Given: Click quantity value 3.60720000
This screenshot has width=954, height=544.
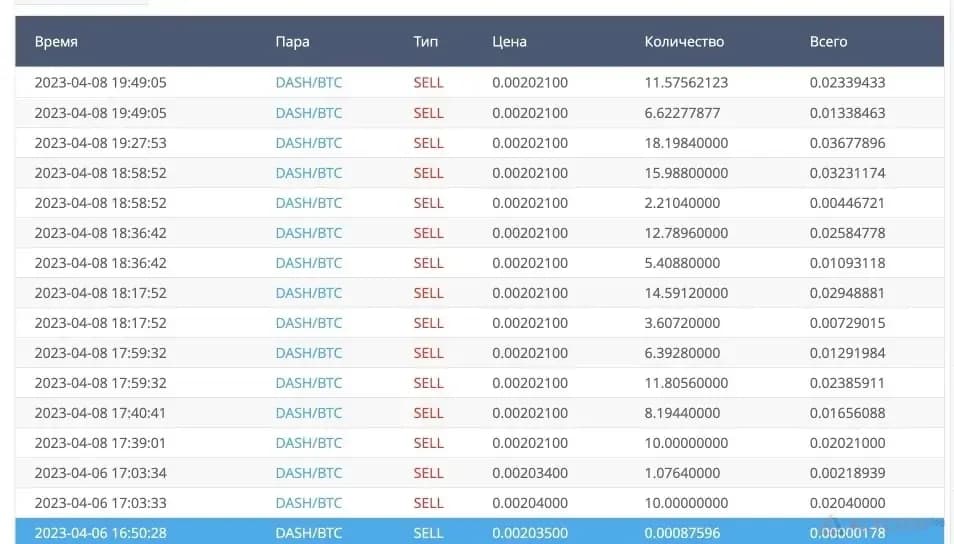Looking at the screenshot, I should [x=682, y=323].
